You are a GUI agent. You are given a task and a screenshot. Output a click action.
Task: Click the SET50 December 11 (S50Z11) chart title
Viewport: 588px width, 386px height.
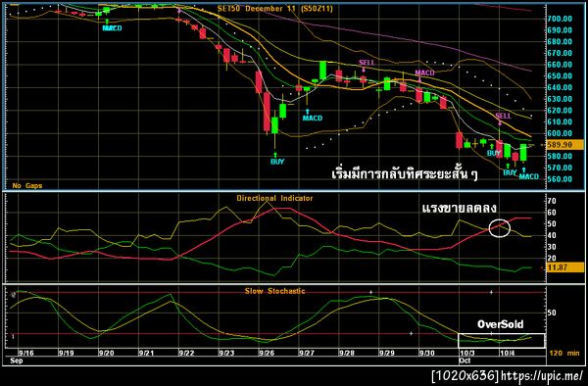(x=274, y=8)
